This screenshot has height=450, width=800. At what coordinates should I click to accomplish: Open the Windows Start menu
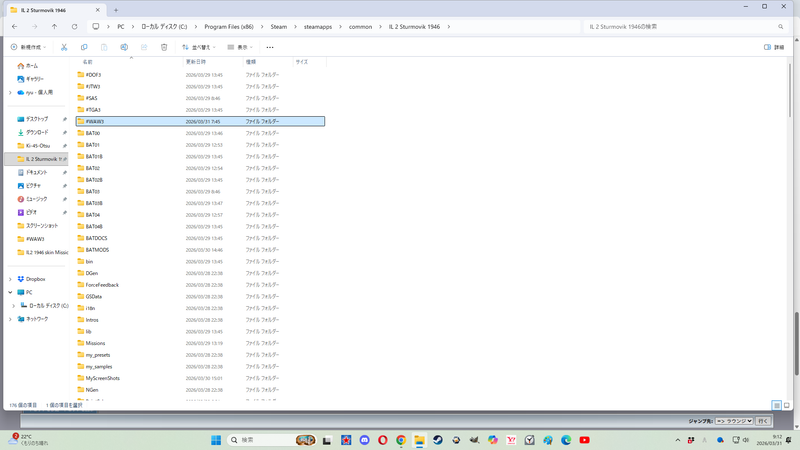[x=216, y=440]
